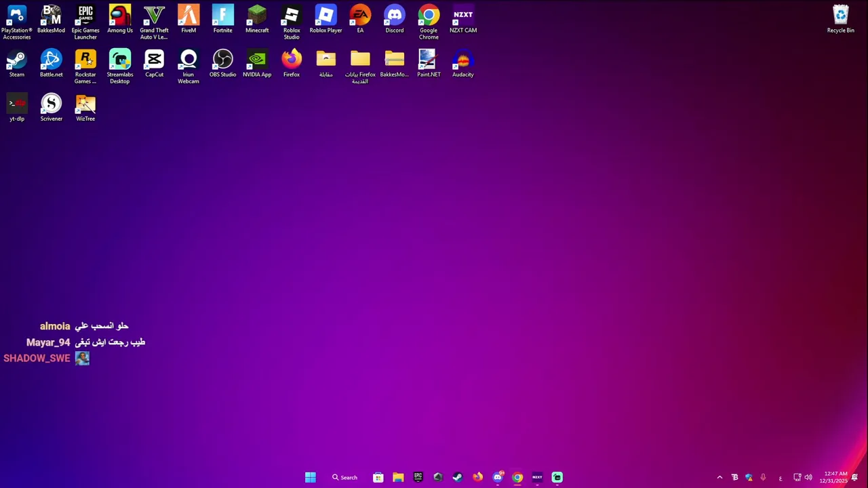Viewport: 868px width, 488px height.
Task: Select the Steam desktop icon
Action: coord(17,64)
